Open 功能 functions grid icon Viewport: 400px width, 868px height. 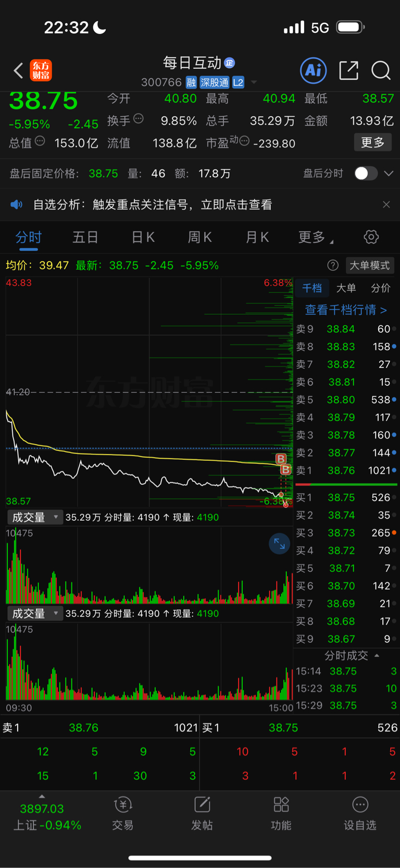coord(281,813)
